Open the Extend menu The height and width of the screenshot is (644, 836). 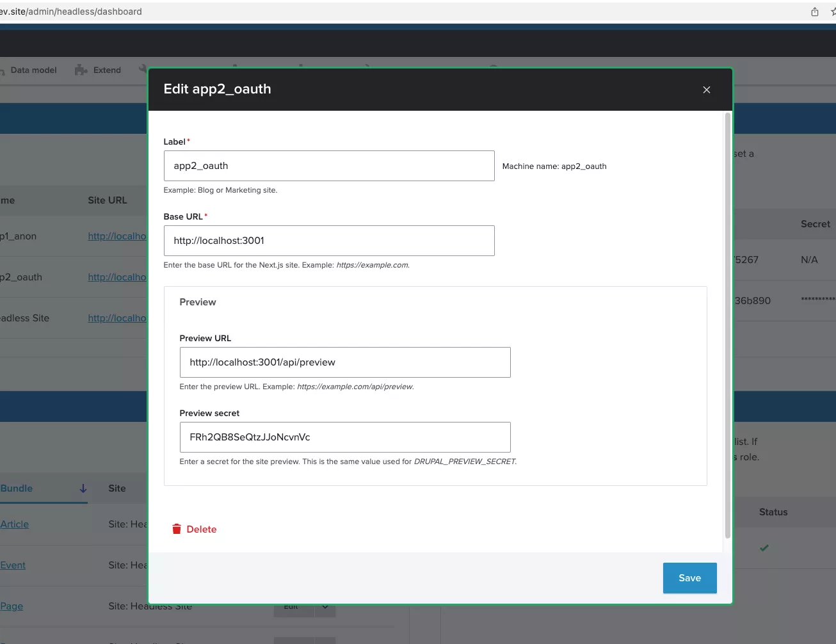[x=106, y=70]
